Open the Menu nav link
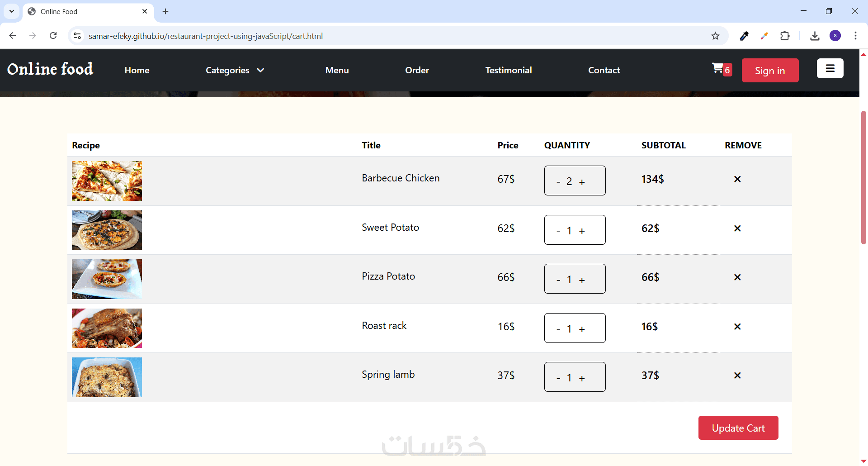Image resolution: width=868 pixels, height=466 pixels. pos(337,70)
